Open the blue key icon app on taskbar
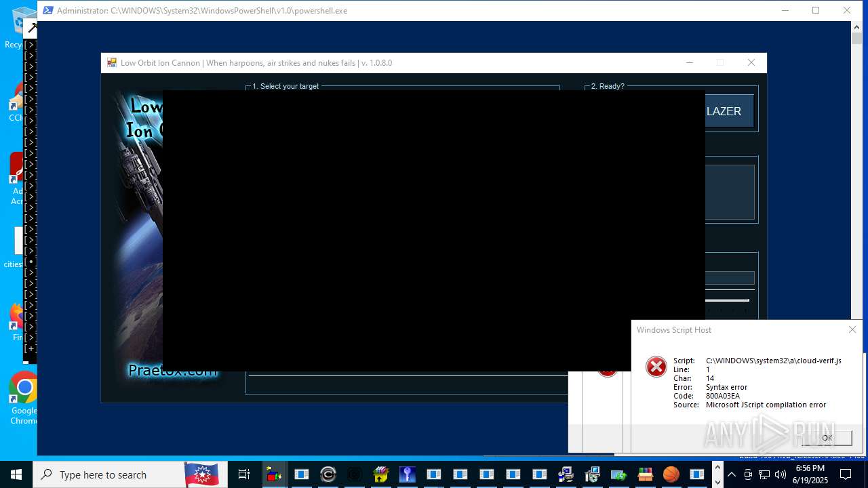Screen dimensions: 868x488 coord(407,474)
